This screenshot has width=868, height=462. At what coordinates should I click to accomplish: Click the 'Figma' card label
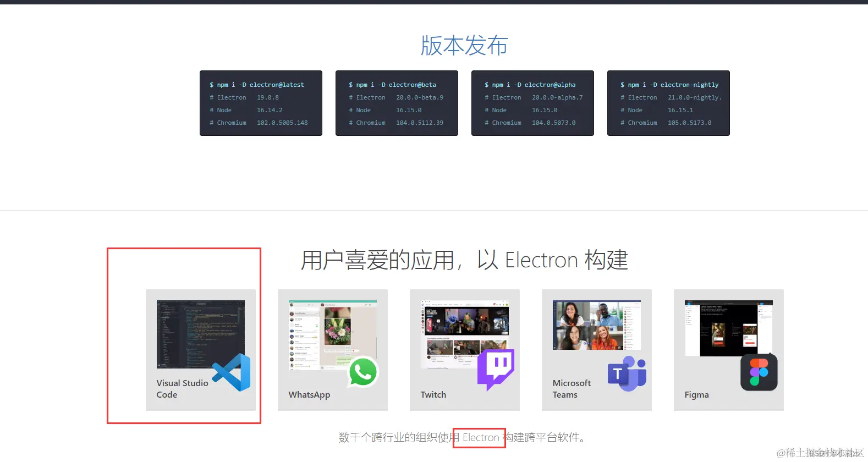tap(696, 395)
